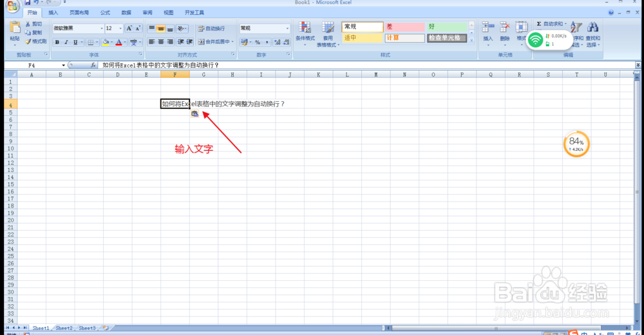Open the 审阅 (Review) ribbon tab
The width and height of the screenshot is (644, 335).
[x=147, y=13]
